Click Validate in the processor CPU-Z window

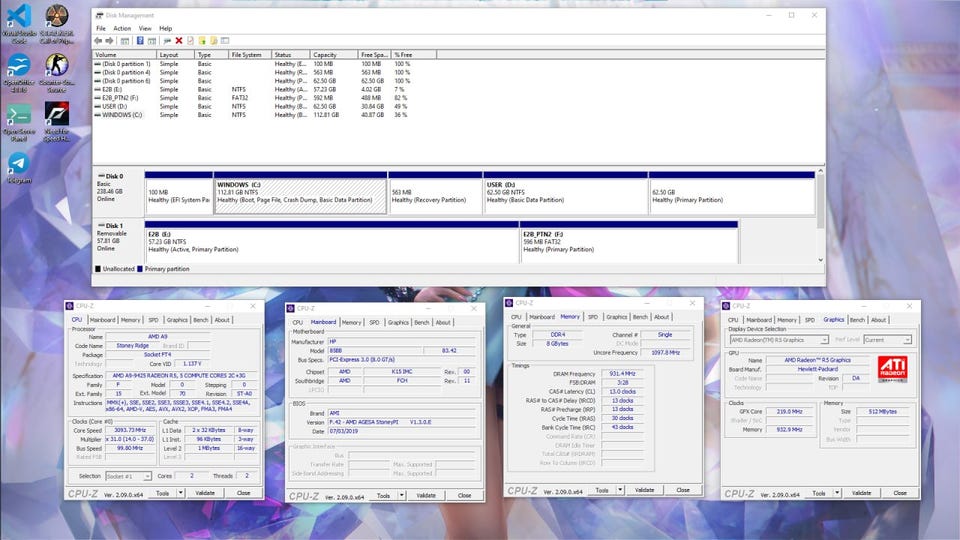pyautogui.click(x=205, y=493)
